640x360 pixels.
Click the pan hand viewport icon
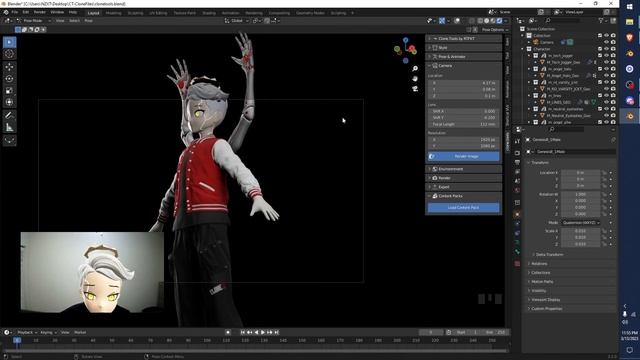415,78
